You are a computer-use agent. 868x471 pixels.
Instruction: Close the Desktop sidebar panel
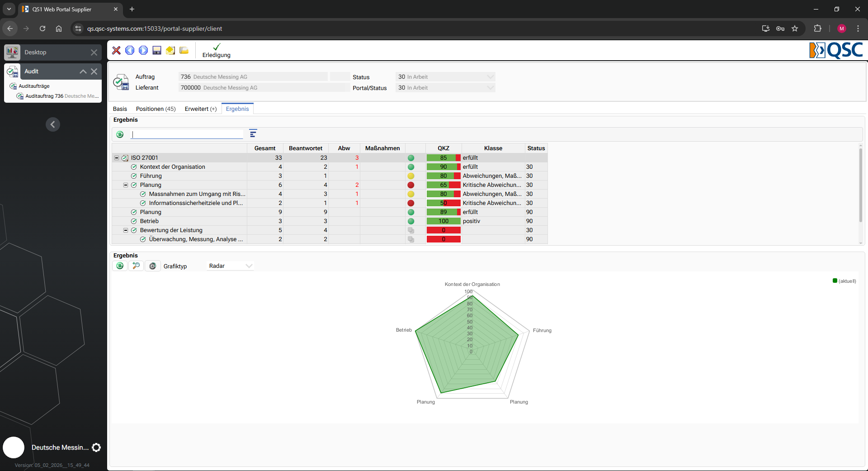(x=94, y=52)
